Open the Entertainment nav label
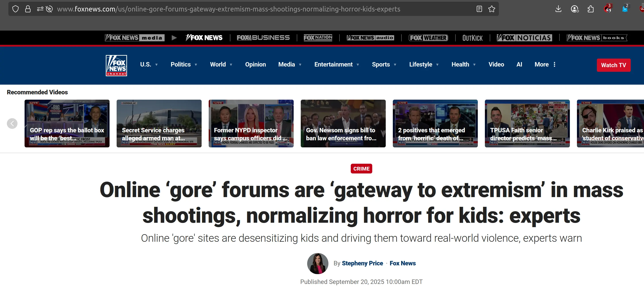The image size is (644, 289). (333, 64)
